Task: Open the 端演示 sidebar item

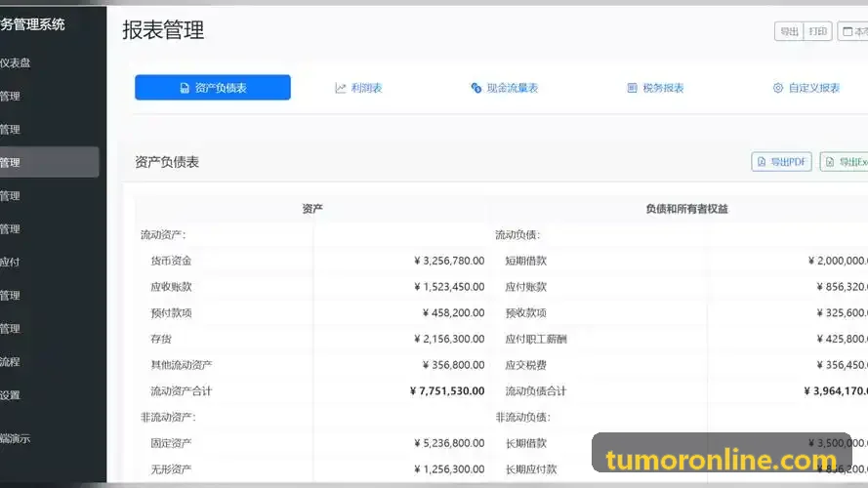Action: click(16, 439)
